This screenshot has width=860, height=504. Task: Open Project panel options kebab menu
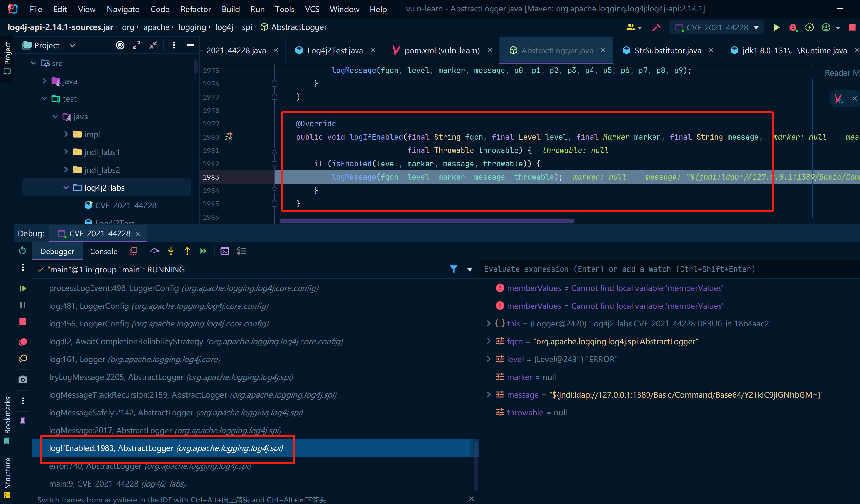pyautogui.click(x=174, y=45)
